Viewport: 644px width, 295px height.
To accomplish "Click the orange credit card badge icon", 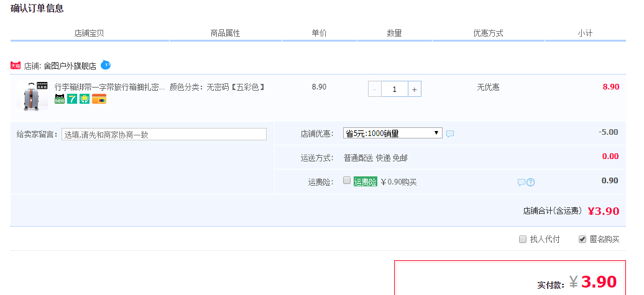I will coord(99,99).
